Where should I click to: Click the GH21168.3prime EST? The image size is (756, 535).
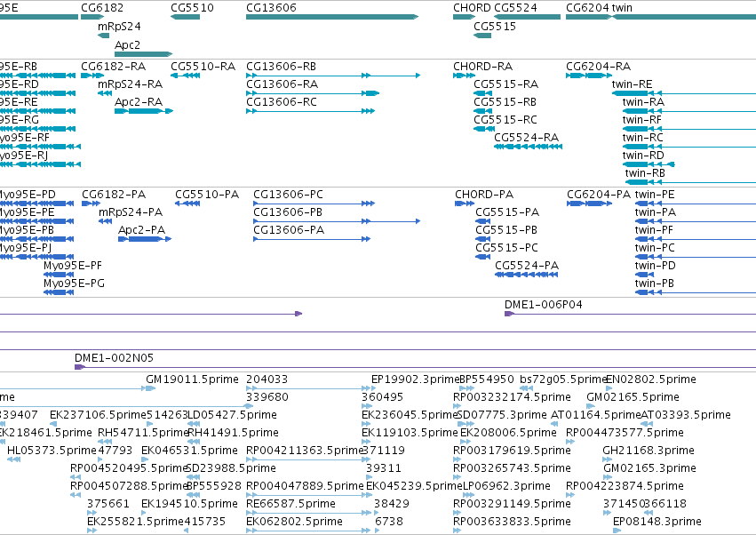tap(608, 459)
